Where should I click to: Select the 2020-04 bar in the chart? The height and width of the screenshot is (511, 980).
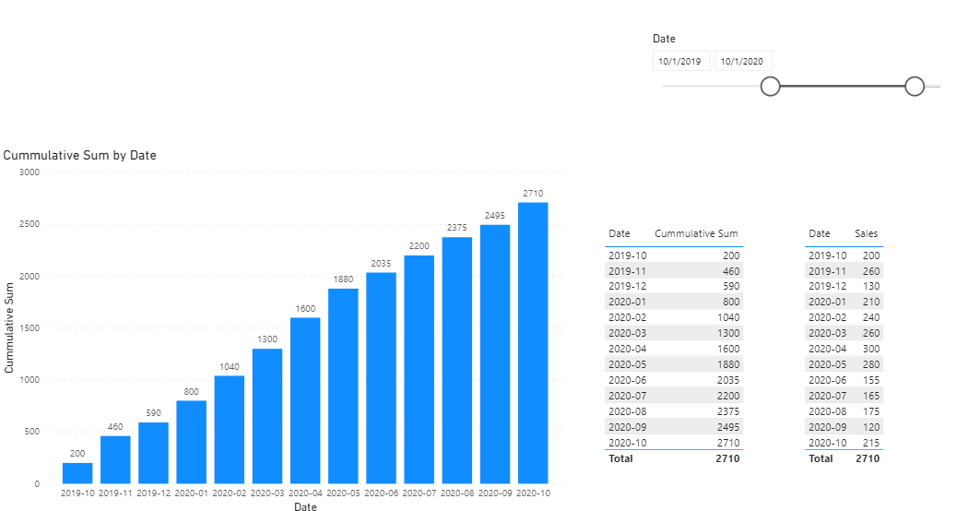(305, 400)
